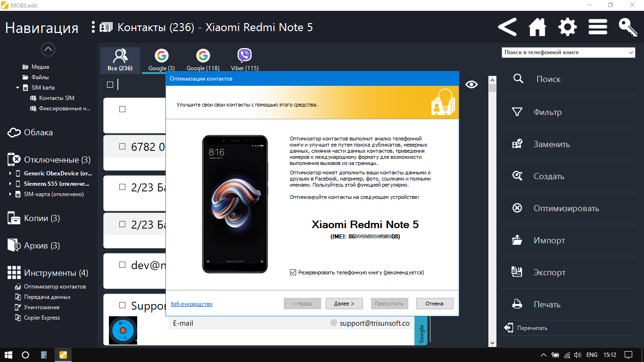
Task: Switch to Все (236) tab
Action: click(x=120, y=60)
